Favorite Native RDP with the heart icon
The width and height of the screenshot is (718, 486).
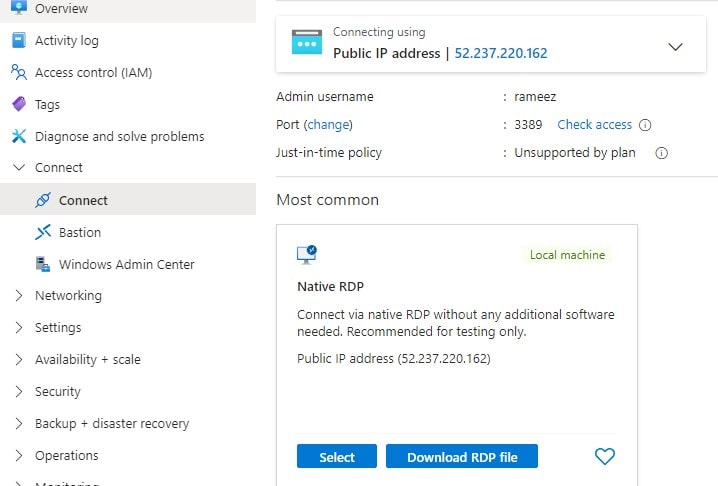coord(604,456)
